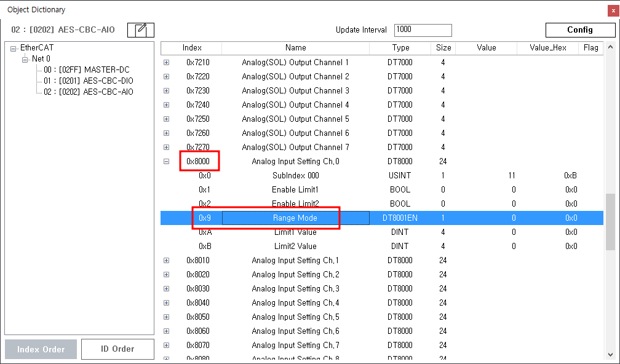The height and width of the screenshot is (364, 620).
Task: Collapse the Net 0 tree node
Action: tap(25, 59)
